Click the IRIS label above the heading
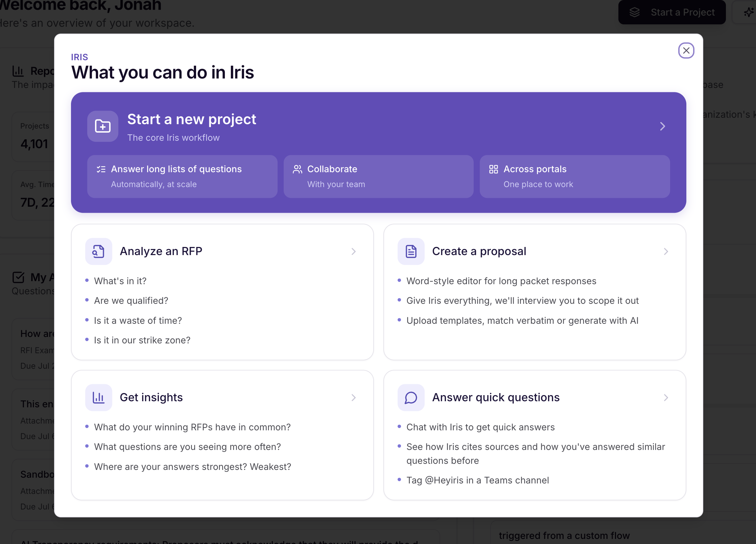The width and height of the screenshot is (756, 544). [79, 57]
